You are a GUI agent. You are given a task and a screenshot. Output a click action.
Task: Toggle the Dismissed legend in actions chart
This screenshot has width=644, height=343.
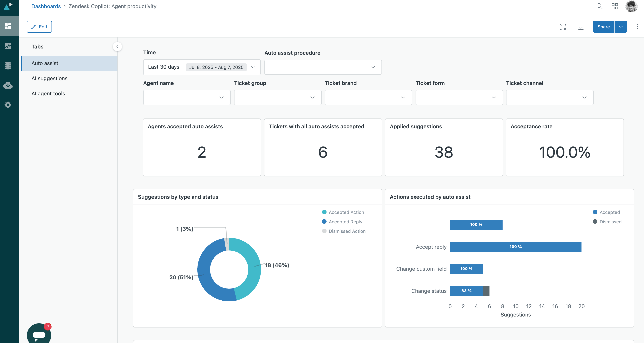tap(610, 222)
